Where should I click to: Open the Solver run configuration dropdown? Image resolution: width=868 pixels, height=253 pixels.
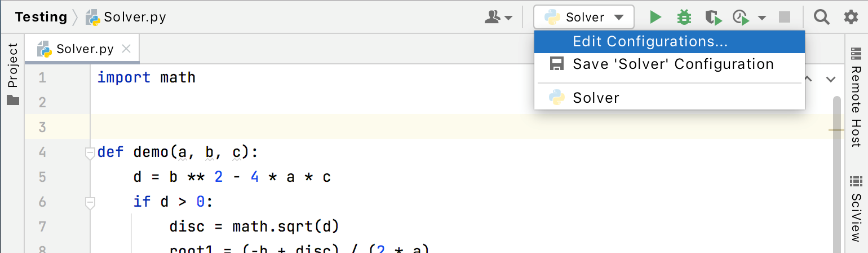[x=584, y=18]
